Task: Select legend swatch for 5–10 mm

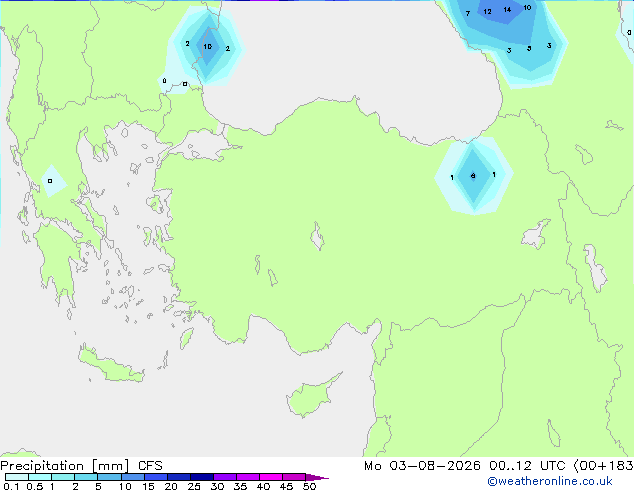Action: click(x=109, y=477)
